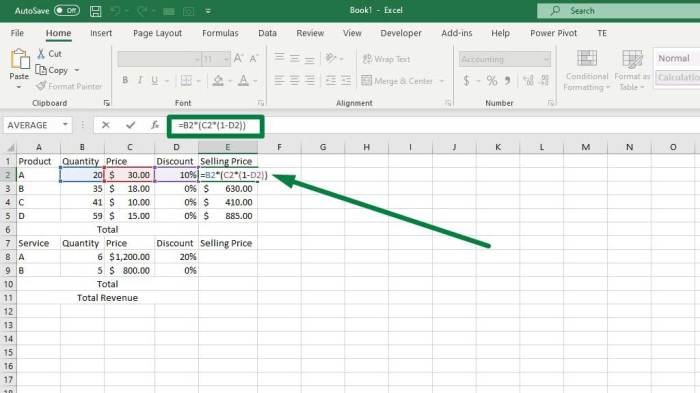Image resolution: width=700 pixels, height=393 pixels.
Task: Click the Middle Align icon
Action: click(x=295, y=58)
